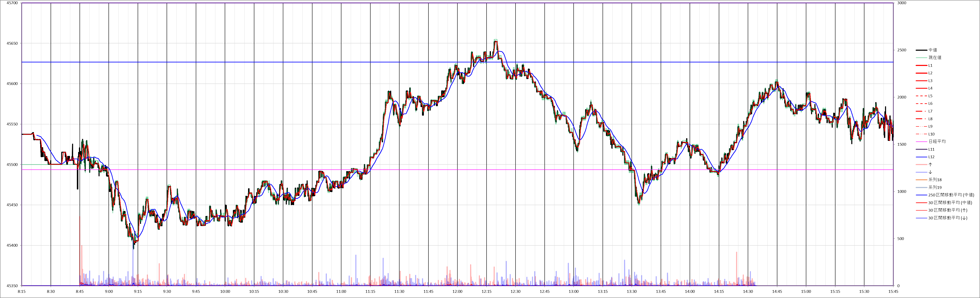Select the up arrow ↑ legend entry
Screen dimensions: 980x298
point(930,165)
